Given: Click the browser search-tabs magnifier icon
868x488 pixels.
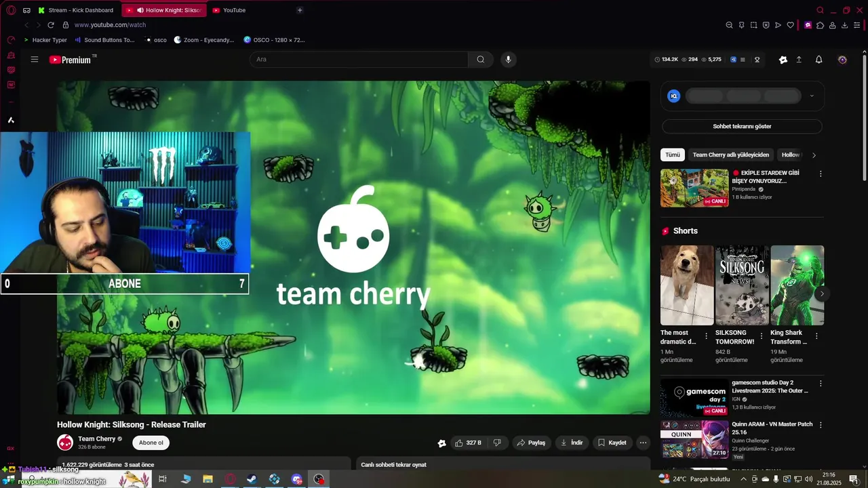Looking at the screenshot, I should pyautogui.click(x=820, y=10).
